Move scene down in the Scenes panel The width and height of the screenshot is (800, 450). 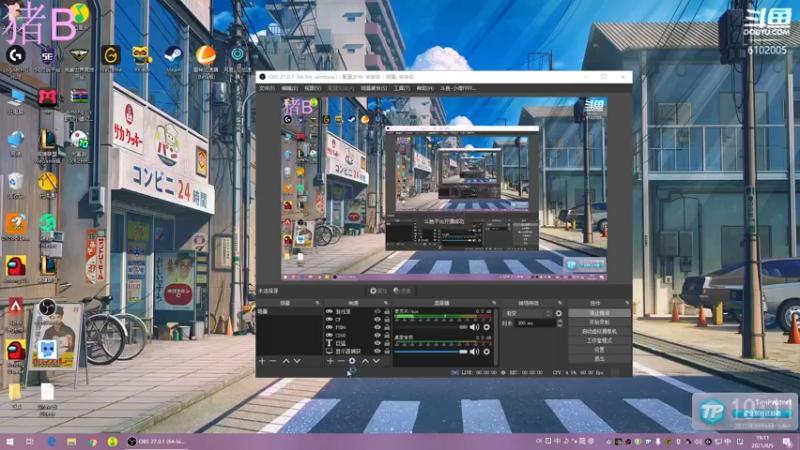point(297,361)
